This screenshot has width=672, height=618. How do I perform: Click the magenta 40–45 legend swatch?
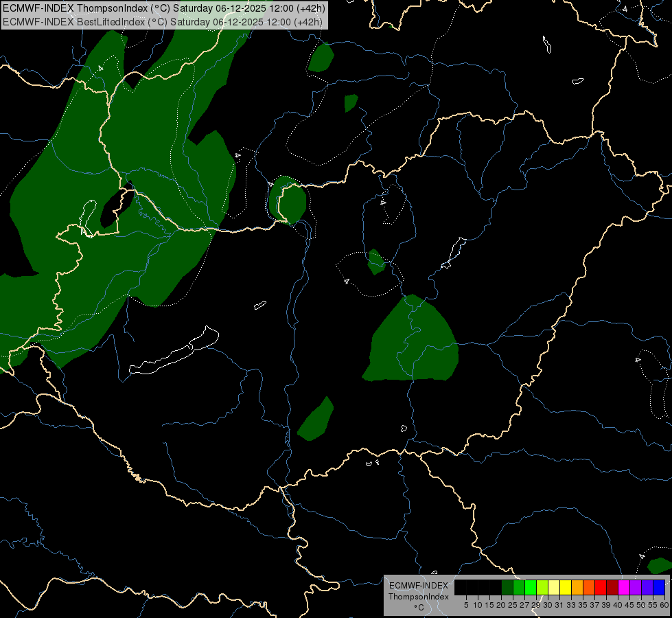(623, 587)
